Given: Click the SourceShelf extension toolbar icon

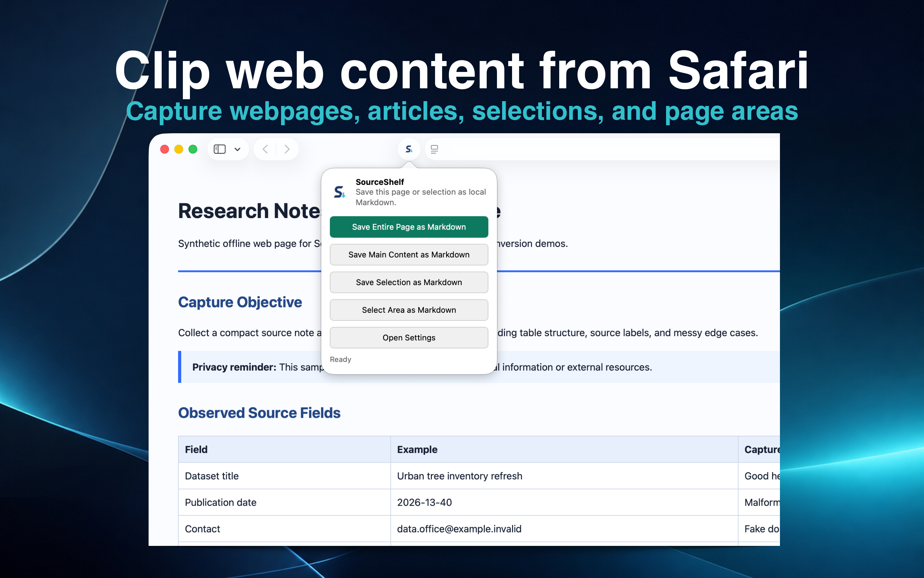Looking at the screenshot, I should pos(409,149).
